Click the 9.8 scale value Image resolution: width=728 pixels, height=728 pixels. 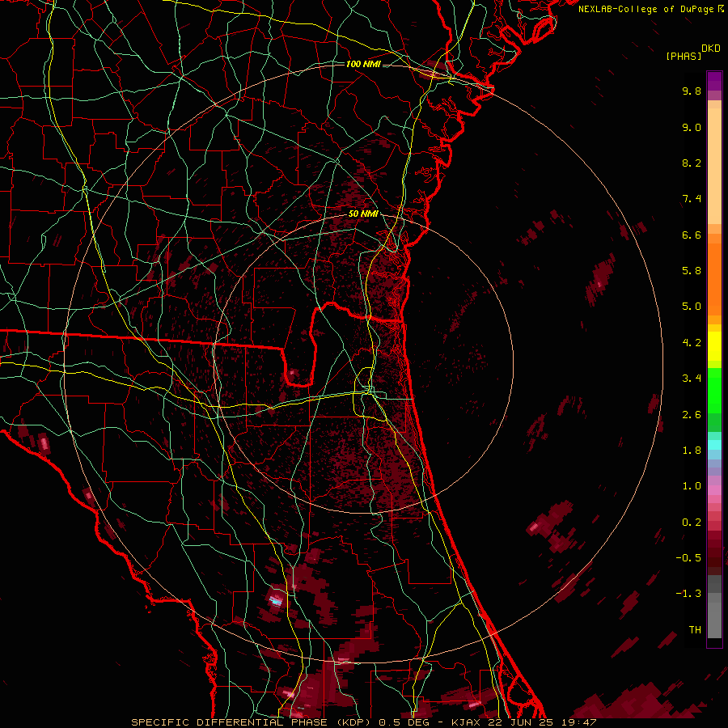692,91
